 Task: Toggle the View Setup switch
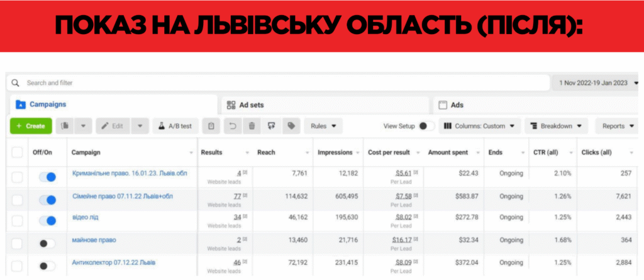(x=426, y=126)
